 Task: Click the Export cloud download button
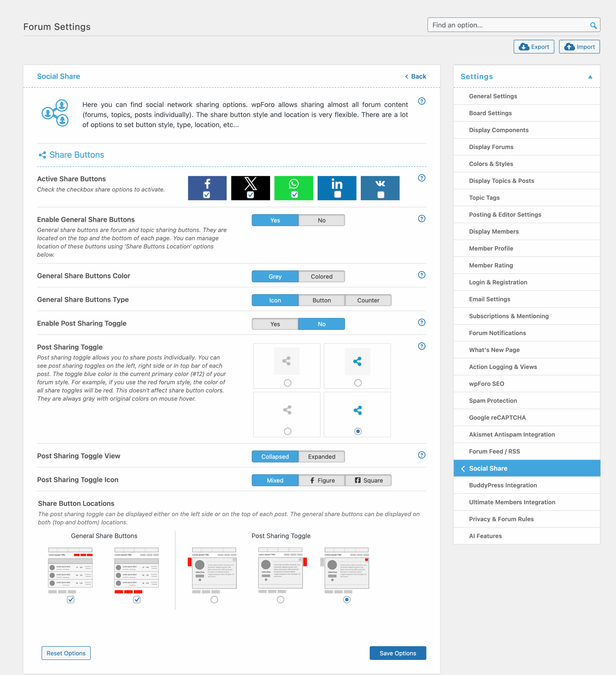(534, 47)
